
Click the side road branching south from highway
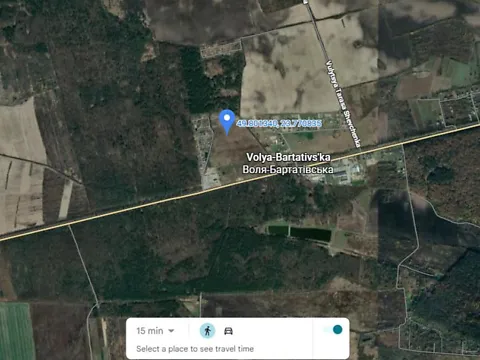(85, 265)
